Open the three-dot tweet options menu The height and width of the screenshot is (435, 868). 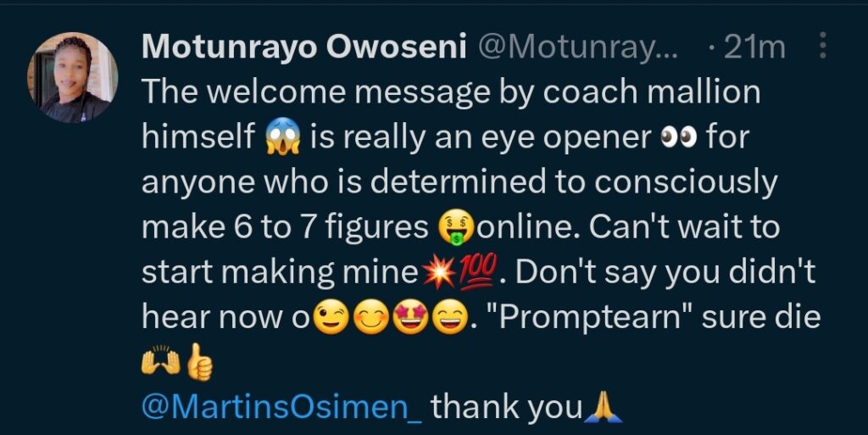[x=822, y=46]
